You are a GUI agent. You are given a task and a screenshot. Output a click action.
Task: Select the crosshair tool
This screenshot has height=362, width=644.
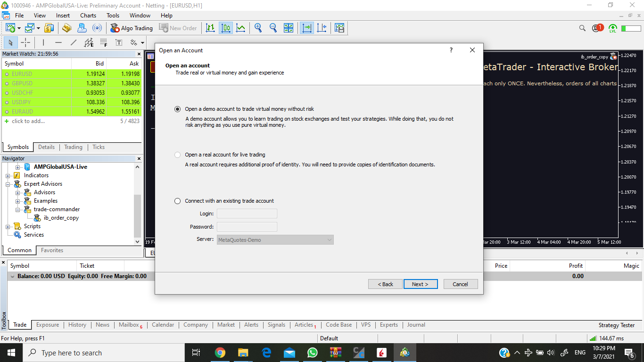tap(25, 42)
